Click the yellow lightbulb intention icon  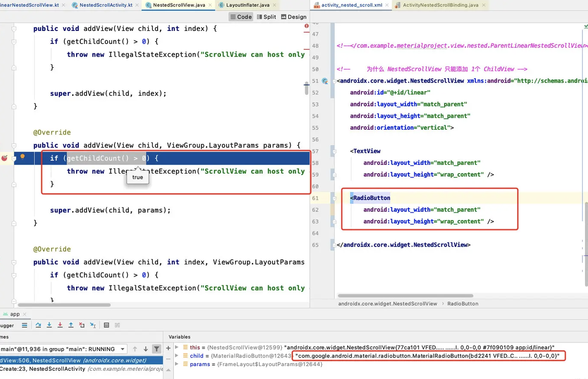pos(23,157)
